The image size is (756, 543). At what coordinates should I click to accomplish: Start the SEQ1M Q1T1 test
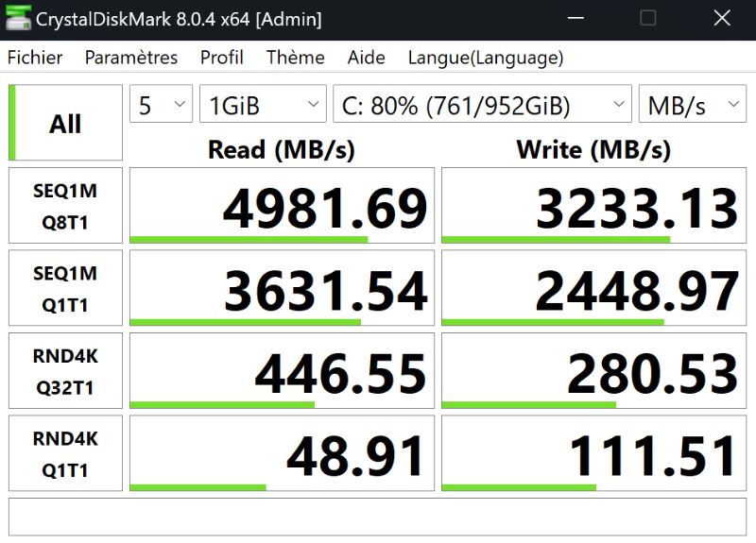[x=65, y=288]
